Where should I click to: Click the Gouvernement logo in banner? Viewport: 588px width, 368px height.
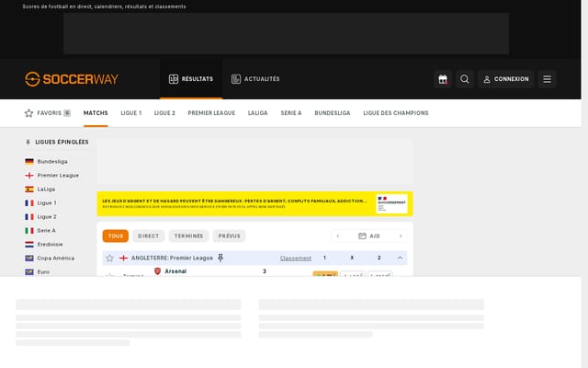[391, 204]
